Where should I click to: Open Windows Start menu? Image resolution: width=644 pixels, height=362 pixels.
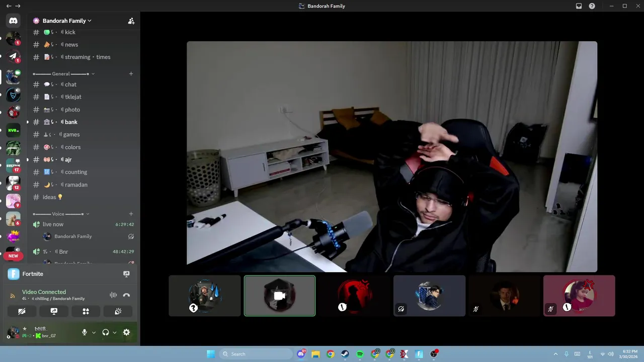click(x=211, y=354)
